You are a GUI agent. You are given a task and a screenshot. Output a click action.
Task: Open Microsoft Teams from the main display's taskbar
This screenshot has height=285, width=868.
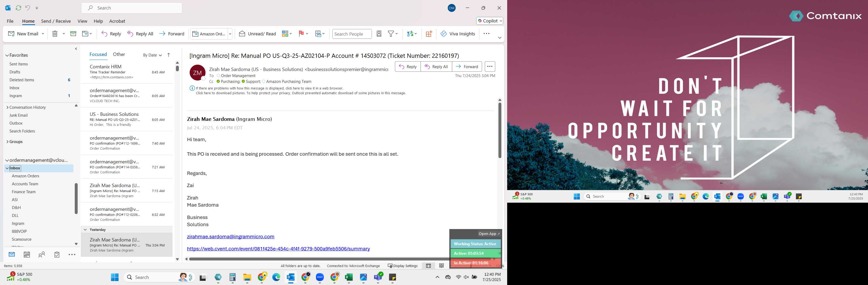pos(378,277)
